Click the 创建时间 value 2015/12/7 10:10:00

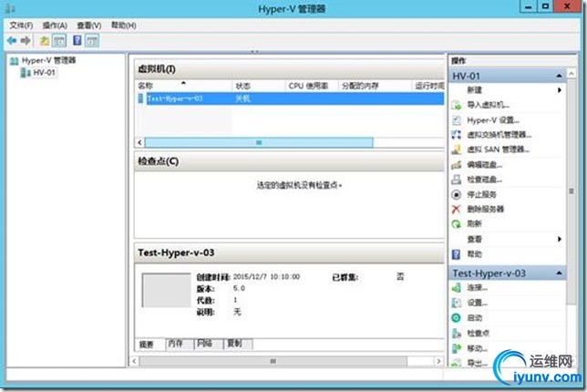point(266,277)
